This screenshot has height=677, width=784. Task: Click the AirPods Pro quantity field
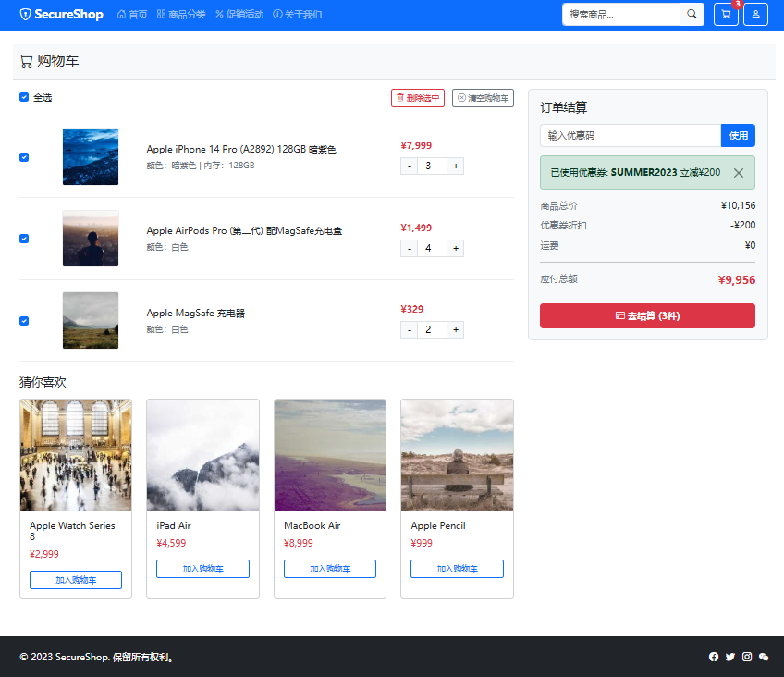432,248
